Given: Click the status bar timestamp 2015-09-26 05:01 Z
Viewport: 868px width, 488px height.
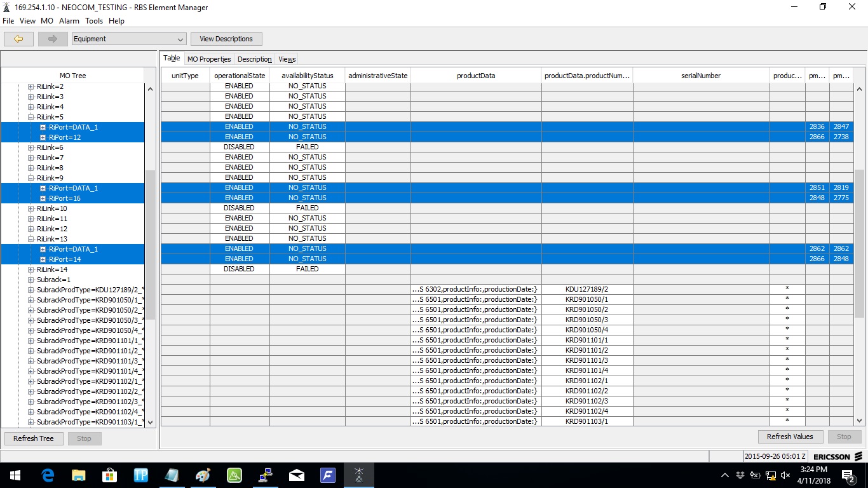Looking at the screenshot, I should pos(775,456).
